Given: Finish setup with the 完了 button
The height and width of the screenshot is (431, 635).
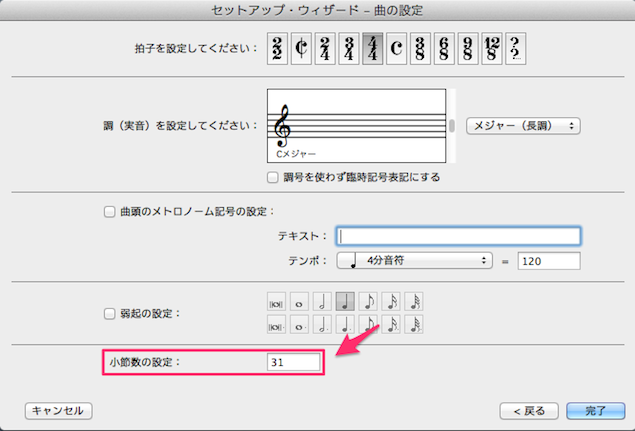Looking at the screenshot, I should point(596,411).
